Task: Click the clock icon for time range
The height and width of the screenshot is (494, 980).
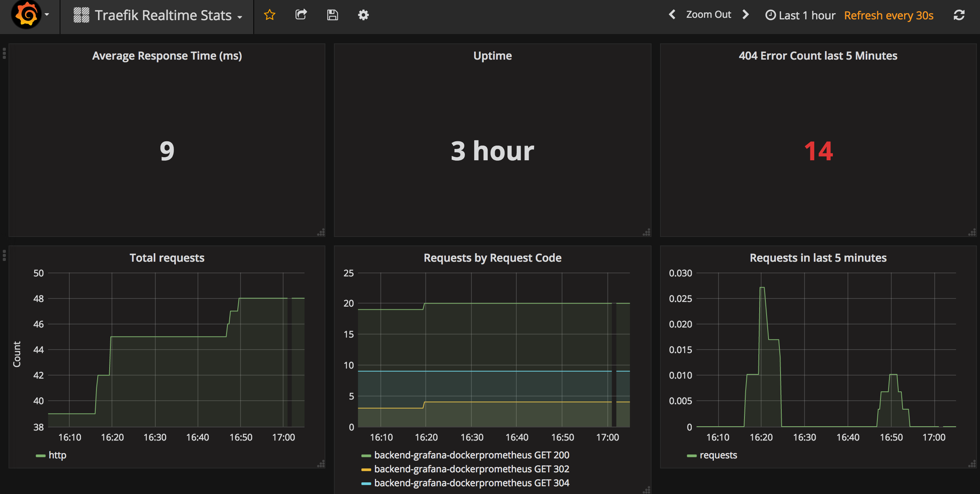Action: pyautogui.click(x=771, y=15)
